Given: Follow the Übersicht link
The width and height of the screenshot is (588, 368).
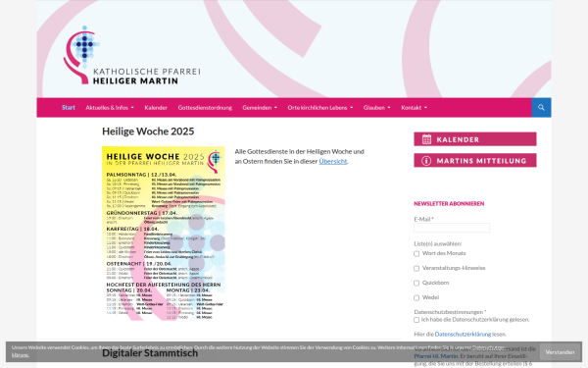Looking at the screenshot, I should (333, 161).
